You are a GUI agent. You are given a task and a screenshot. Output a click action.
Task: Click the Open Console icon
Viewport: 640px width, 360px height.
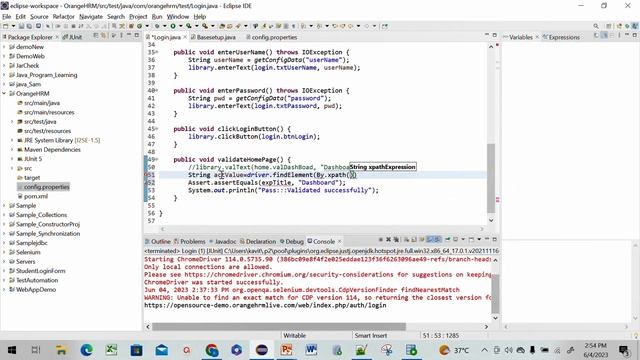(x=471, y=240)
